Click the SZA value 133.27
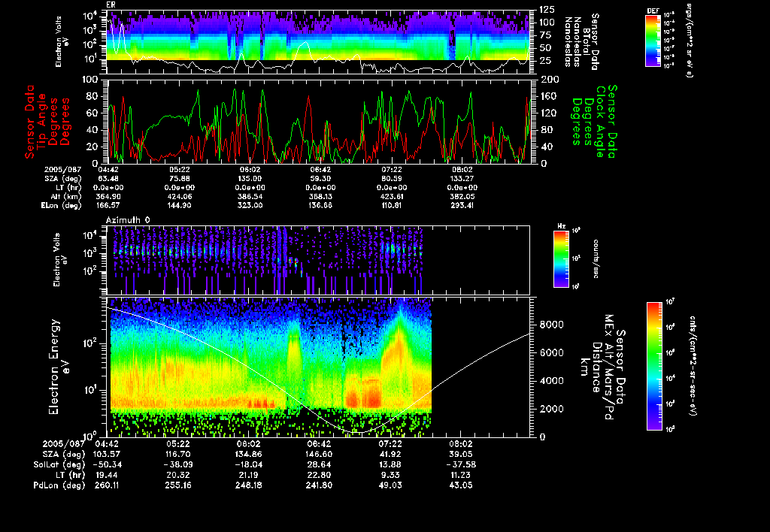Viewport: 770px width, 532px height. [462, 179]
